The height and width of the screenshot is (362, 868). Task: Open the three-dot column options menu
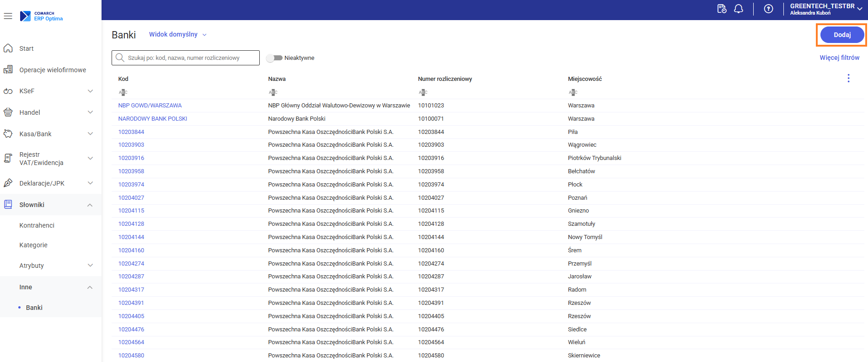tap(848, 79)
